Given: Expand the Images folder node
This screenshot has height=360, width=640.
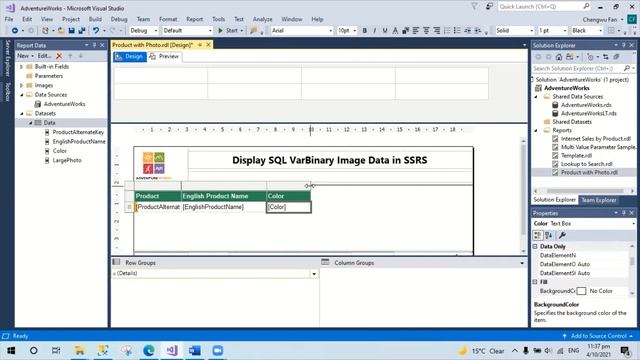Looking at the screenshot, I should pos(22,85).
